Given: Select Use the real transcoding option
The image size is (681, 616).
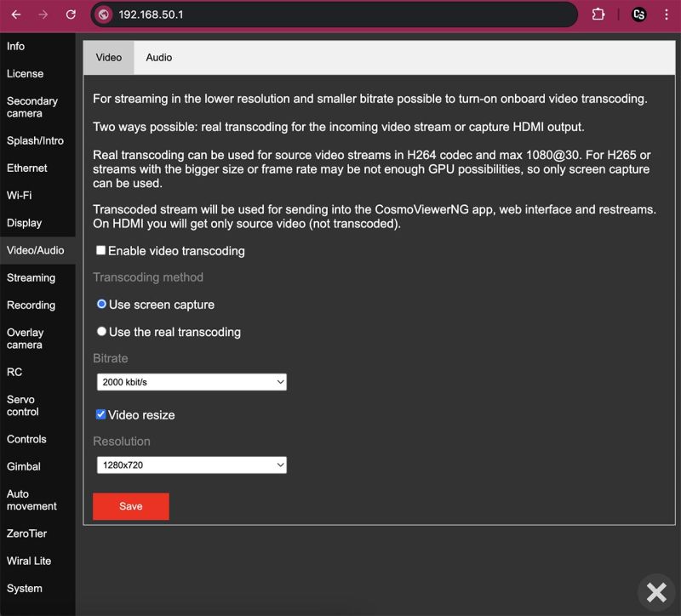Looking at the screenshot, I should coord(102,332).
